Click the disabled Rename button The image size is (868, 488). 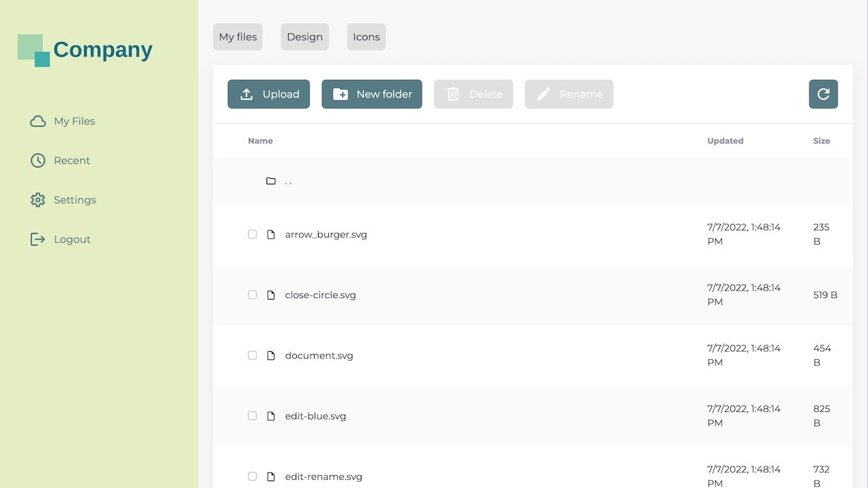click(569, 94)
